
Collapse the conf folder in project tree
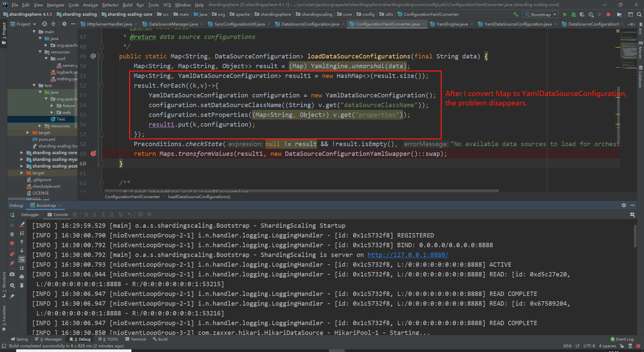pyautogui.click(x=46, y=59)
